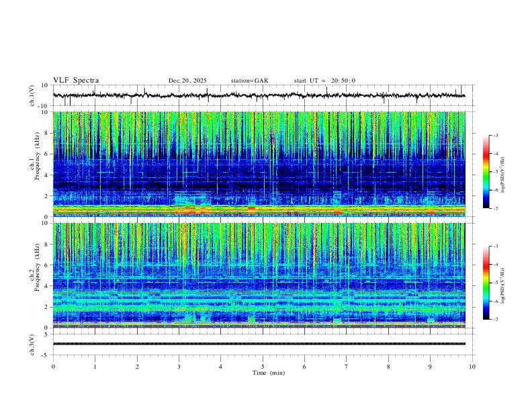Click the 'ch.2 Frequency (kHz)' axis label
This screenshot has width=532, height=411.
click(x=35, y=267)
